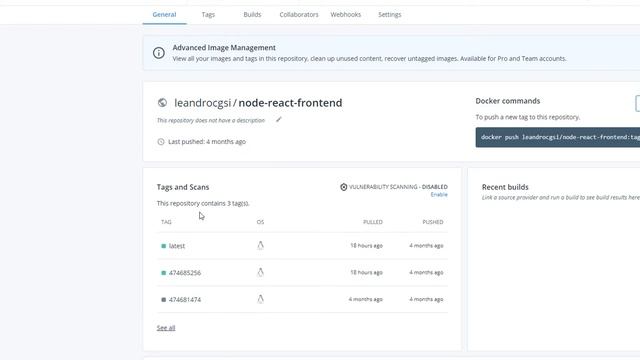Open the latest tag

(x=177, y=246)
